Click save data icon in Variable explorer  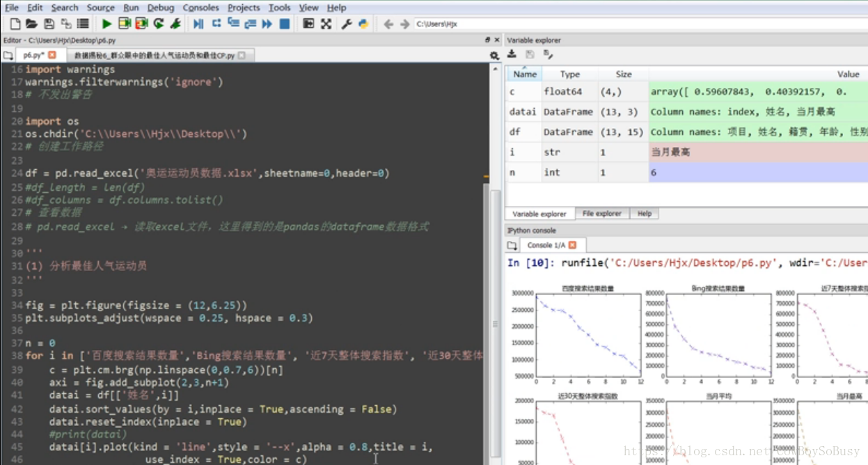530,54
